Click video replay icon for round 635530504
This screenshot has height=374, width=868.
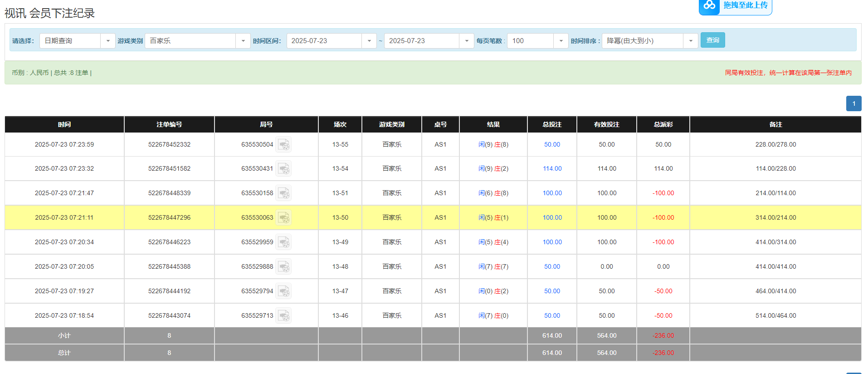click(x=284, y=145)
